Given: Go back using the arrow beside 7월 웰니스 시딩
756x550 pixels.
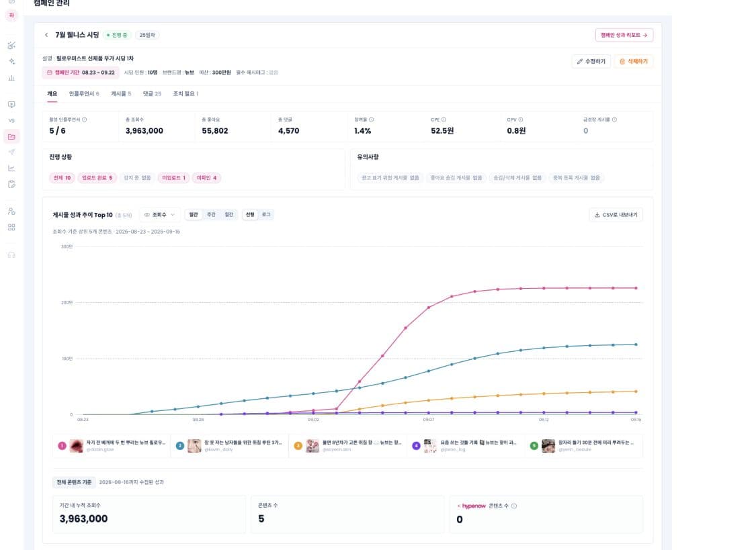Looking at the screenshot, I should [46, 35].
